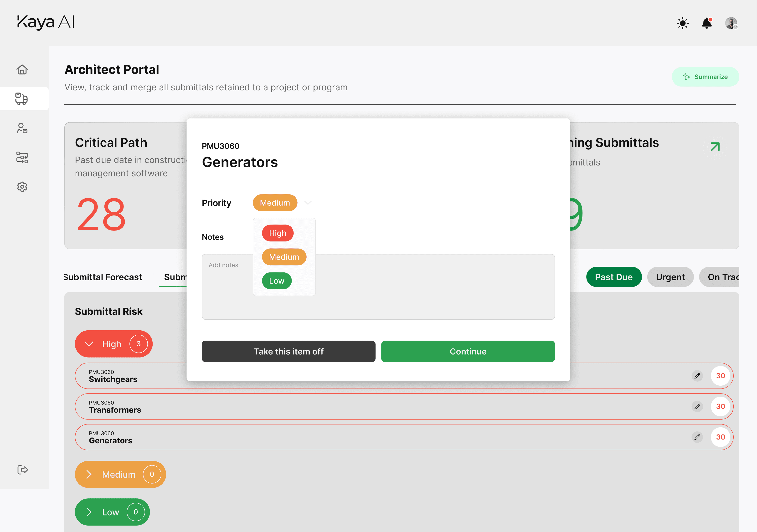This screenshot has width=757, height=532.
Task: Toggle the Past Due filter chip
Action: click(613, 277)
